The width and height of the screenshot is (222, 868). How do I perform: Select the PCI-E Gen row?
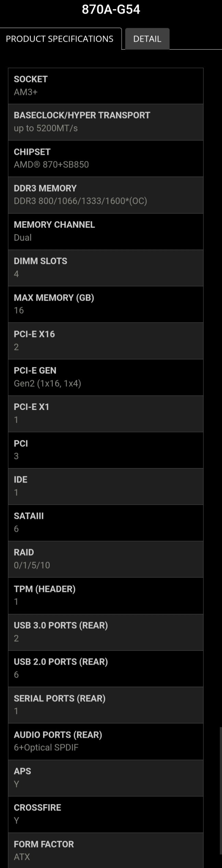pos(106,377)
